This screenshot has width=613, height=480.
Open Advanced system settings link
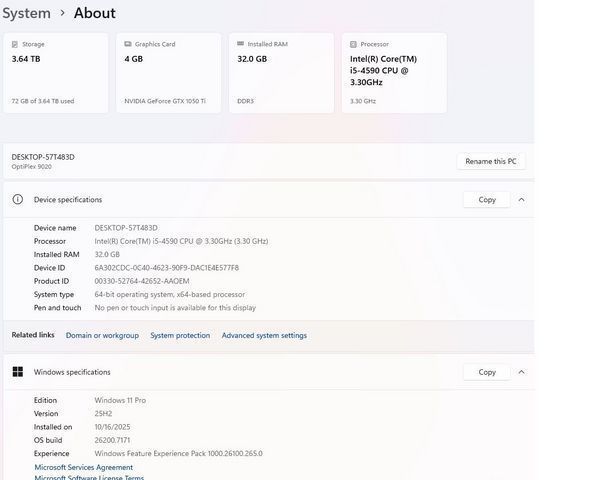click(x=264, y=335)
